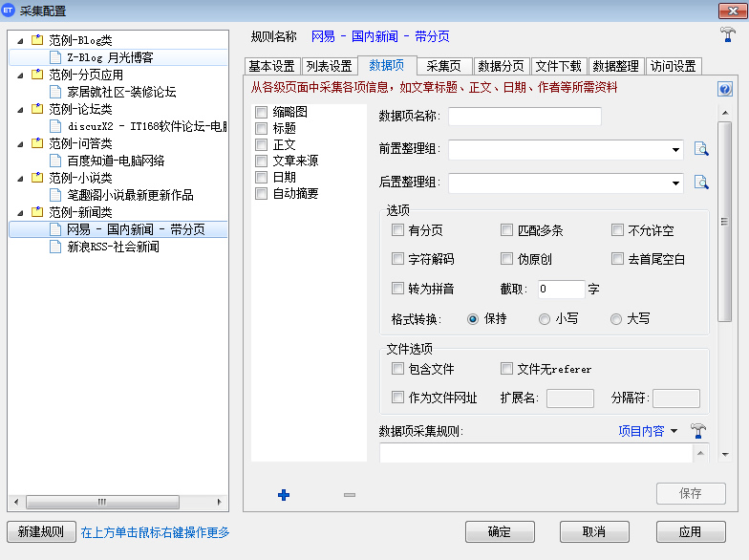
Task: Switch to the 列表设置 tab
Action: pyautogui.click(x=329, y=66)
